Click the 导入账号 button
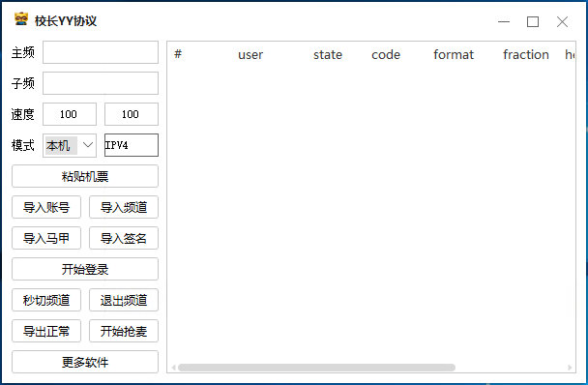Image resolution: width=588 pixels, height=385 pixels. [x=46, y=207]
